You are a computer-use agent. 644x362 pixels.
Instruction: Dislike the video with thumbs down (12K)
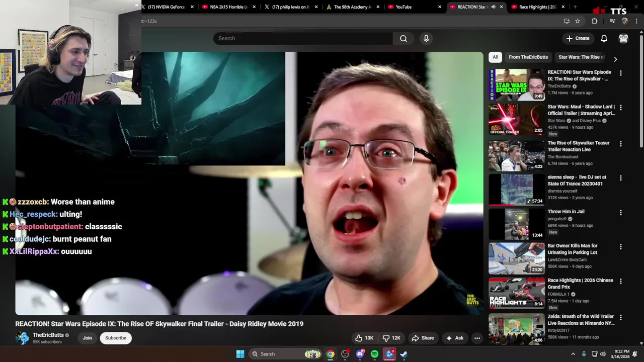coord(391,338)
